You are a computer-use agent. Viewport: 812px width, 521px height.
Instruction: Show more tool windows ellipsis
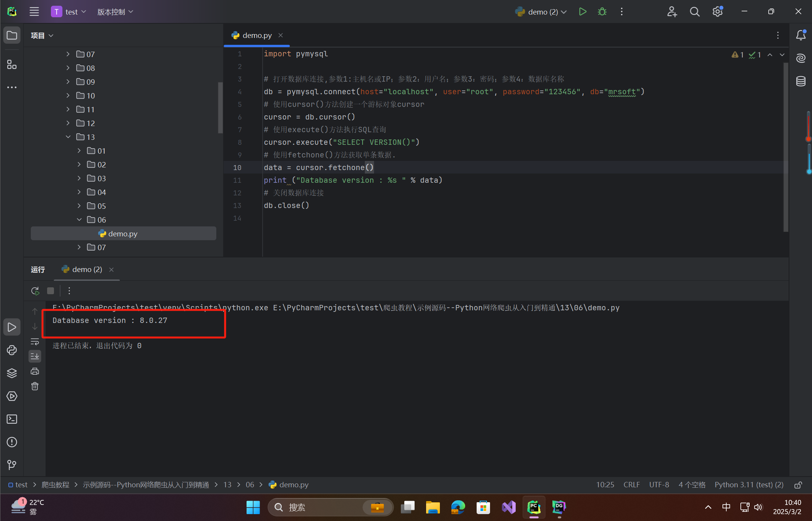12,87
